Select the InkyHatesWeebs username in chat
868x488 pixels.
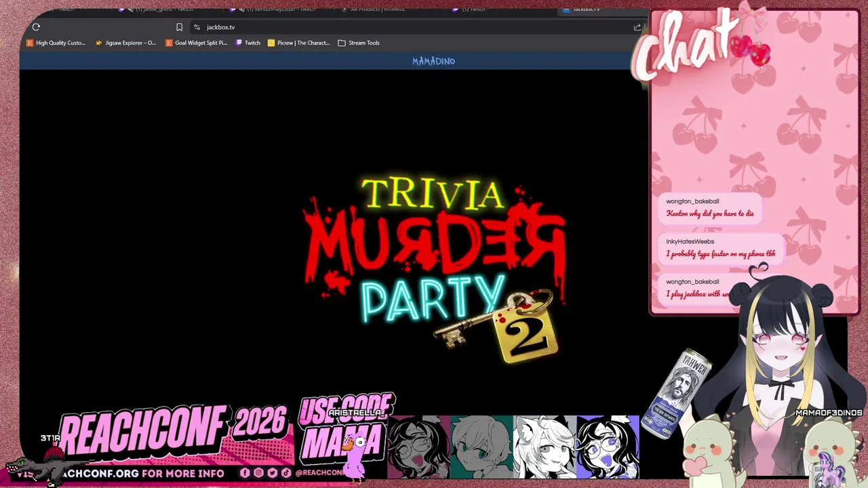tap(690, 241)
